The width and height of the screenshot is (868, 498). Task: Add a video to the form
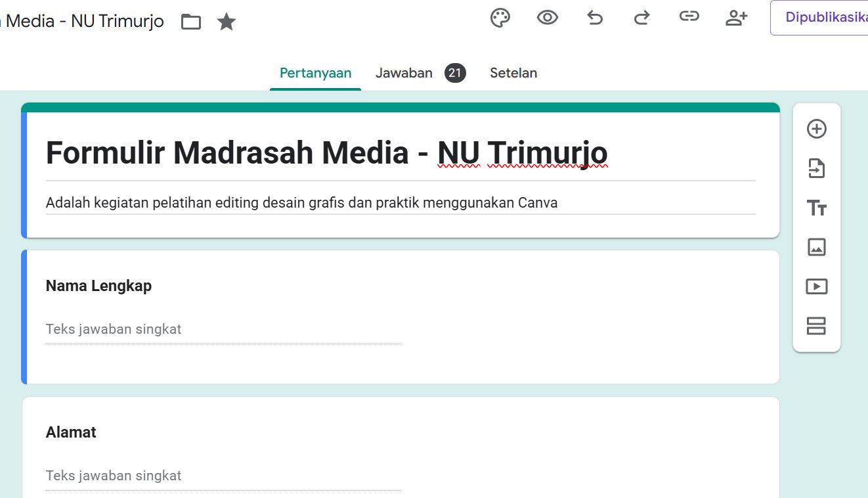816,286
